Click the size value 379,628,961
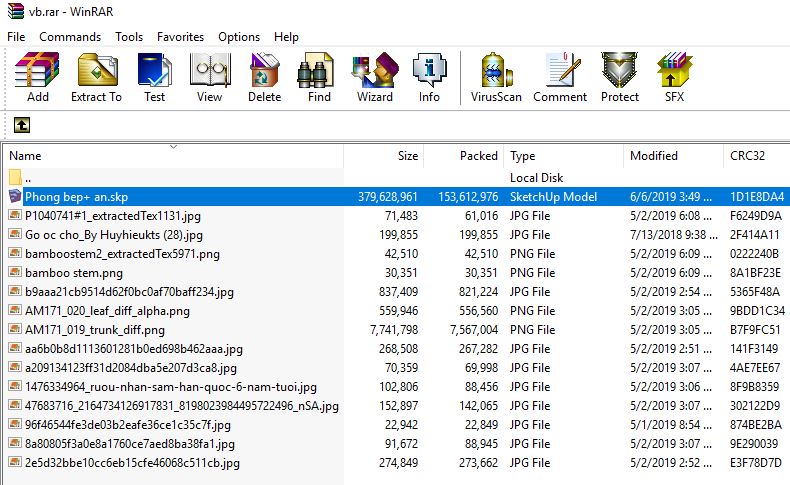The height and width of the screenshot is (485, 790). pos(387,197)
